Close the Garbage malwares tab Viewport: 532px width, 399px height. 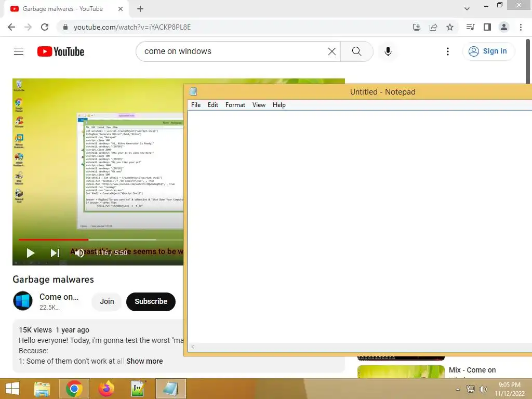(x=121, y=9)
